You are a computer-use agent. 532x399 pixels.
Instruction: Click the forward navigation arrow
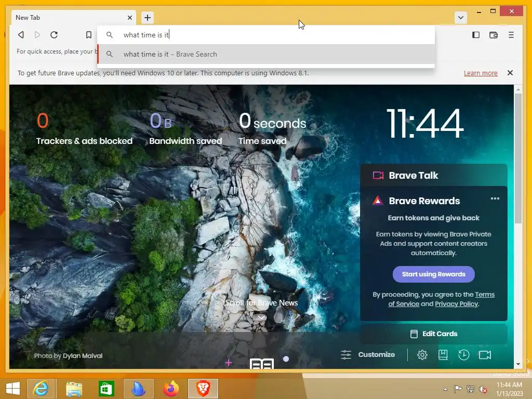37,35
